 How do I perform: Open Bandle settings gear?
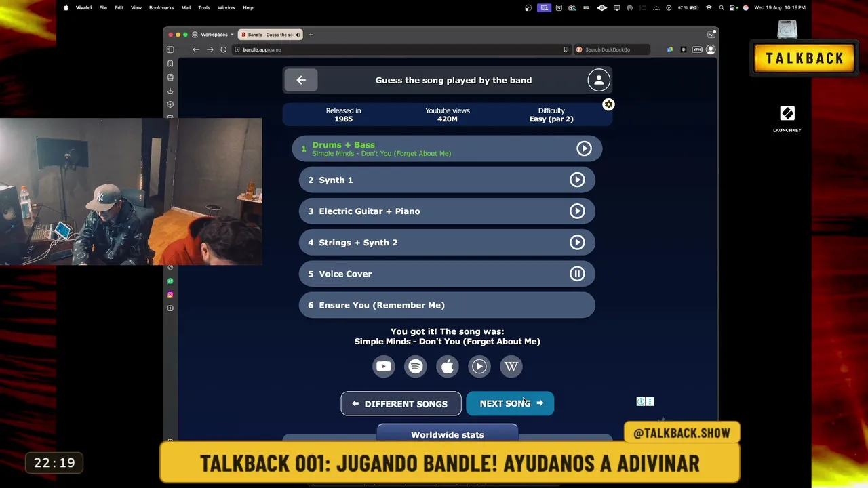tap(608, 104)
